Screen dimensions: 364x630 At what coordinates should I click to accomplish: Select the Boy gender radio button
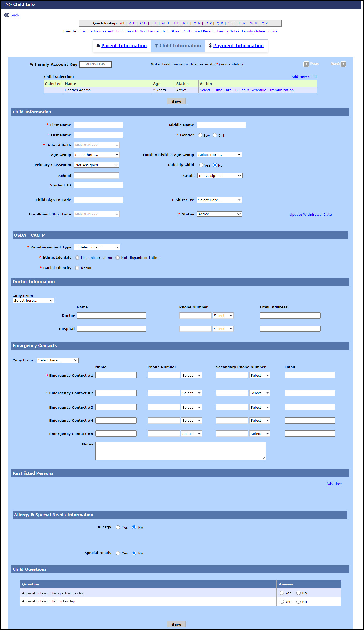tap(200, 135)
